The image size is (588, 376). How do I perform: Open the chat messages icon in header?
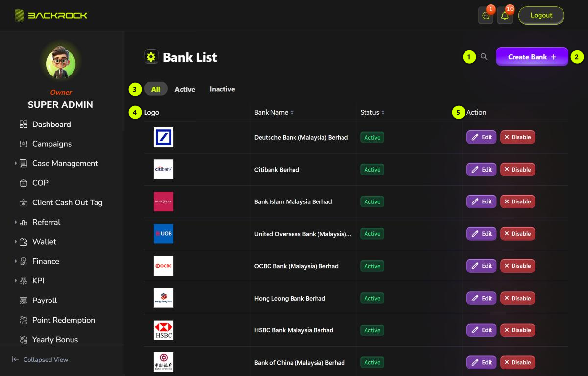pyautogui.click(x=486, y=15)
